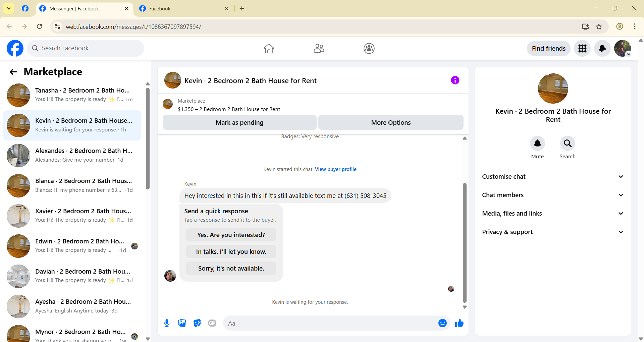Screen dimensions: 644x342
Task: Click Mark as pending button
Action: 239,122
